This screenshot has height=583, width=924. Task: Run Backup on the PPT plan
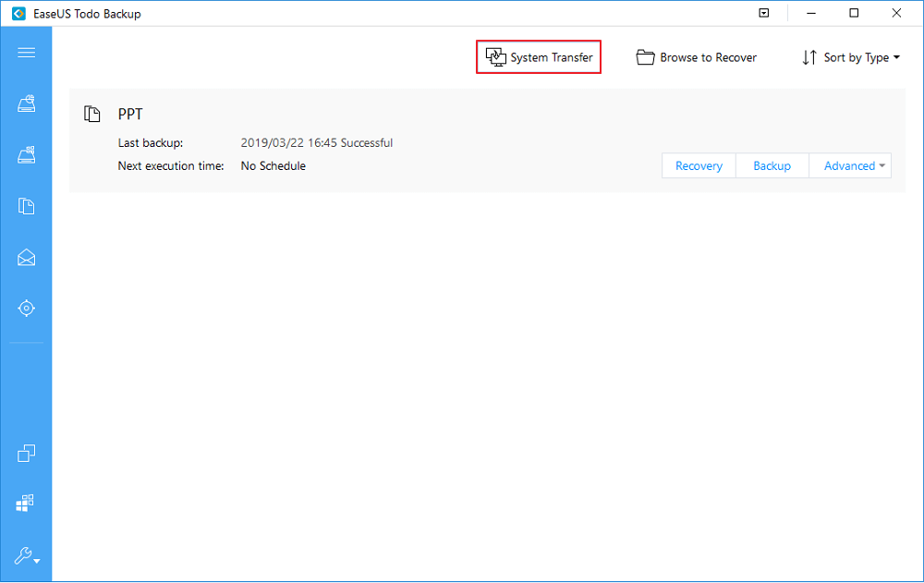tap(772, 165)
